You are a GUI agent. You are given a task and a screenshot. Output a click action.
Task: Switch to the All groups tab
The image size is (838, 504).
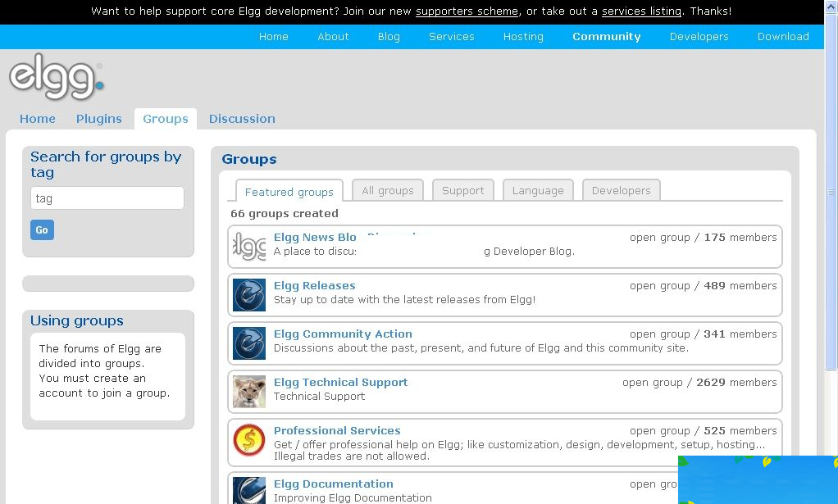click(x=387, y=190)
